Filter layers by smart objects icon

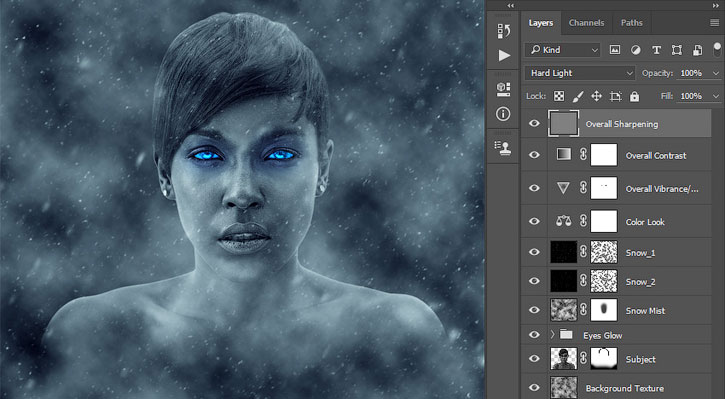click(697, 50)
